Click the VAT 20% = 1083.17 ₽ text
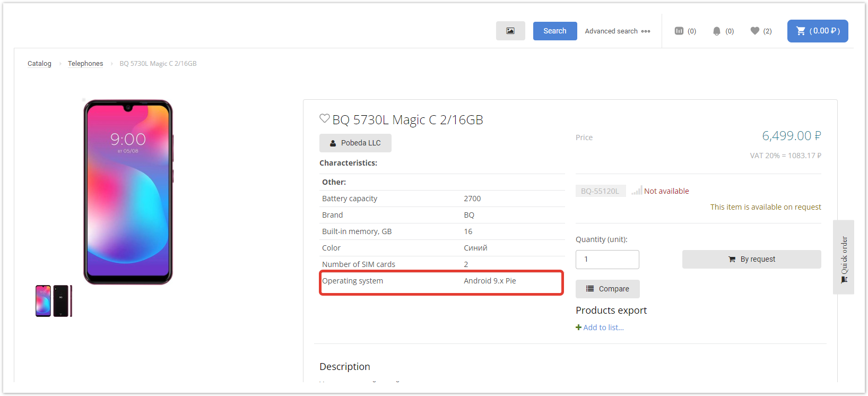 (785, 156)
